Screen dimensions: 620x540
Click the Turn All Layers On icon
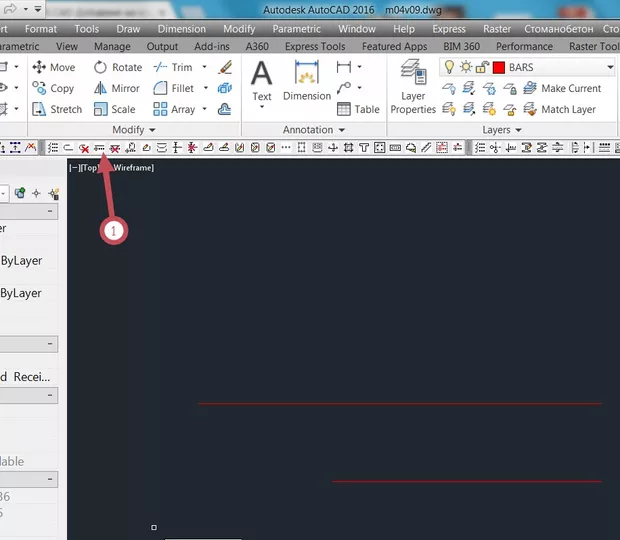(x=449, y=109)
